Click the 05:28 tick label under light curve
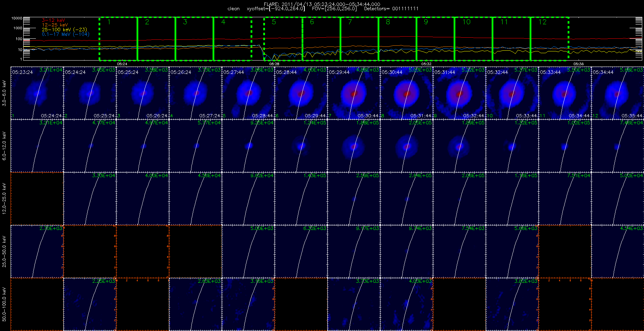Viewport: 644px width, 331px height. [x=274, y=64]
